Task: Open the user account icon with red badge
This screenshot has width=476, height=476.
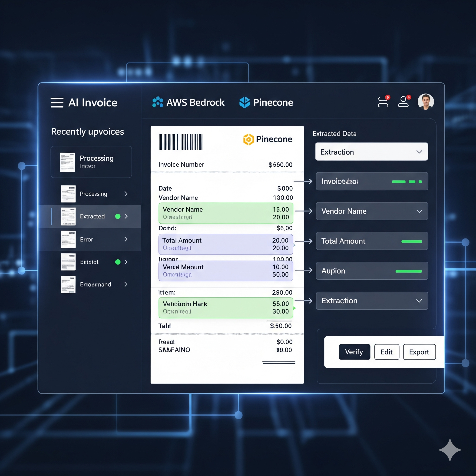Action: click(x=403, y=101)
